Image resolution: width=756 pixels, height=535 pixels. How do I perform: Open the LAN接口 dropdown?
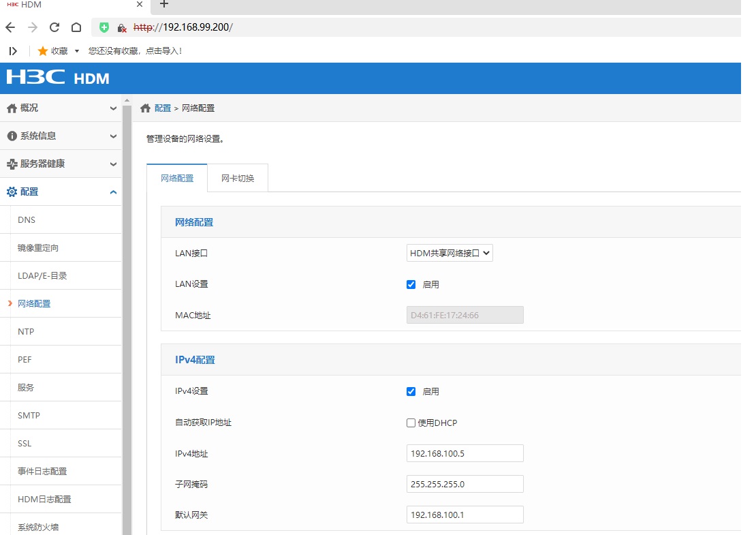pyautogui.click(x=450, y=253)
